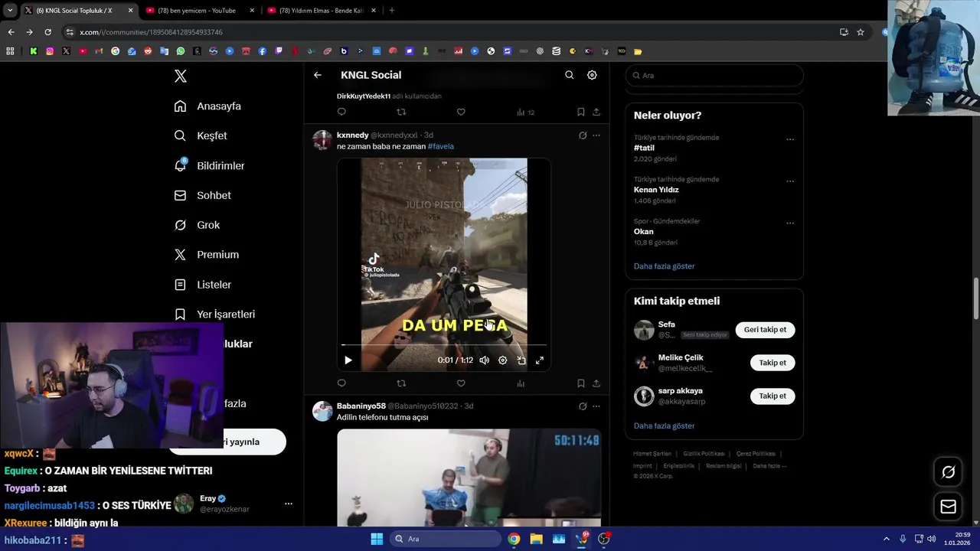The image size is (980, 551).
Task: Click the Ara search field on X
Action: coord(714,76)
